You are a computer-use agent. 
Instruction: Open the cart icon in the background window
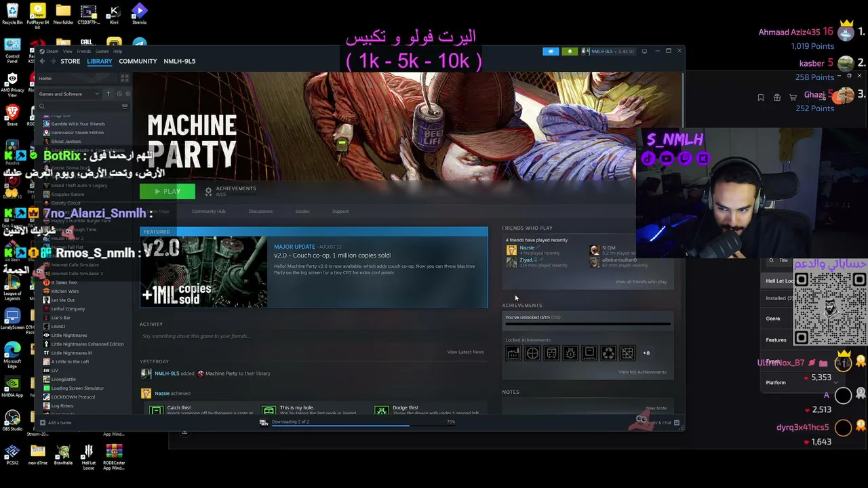click(x=793, y=98)
